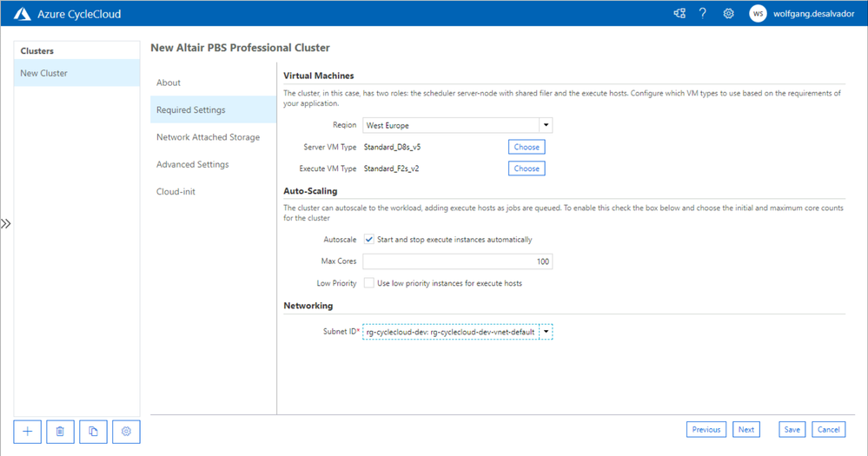The width and height of the screenshot is (868, 456).
Task: Expand the collapsed side panel double-chevron
Action: pyautogui.click(x=5, y=223)
